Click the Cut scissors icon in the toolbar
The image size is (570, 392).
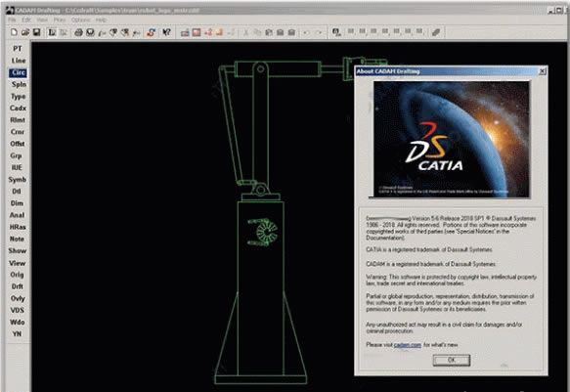pos(245,32)
